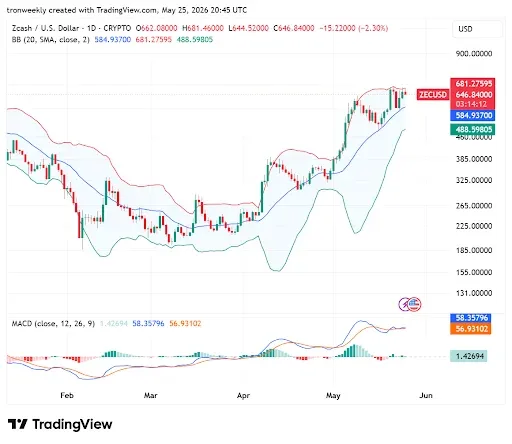Click the low value L644.52000
Screen dimensions: 512x444
click(x=248, y=28)
